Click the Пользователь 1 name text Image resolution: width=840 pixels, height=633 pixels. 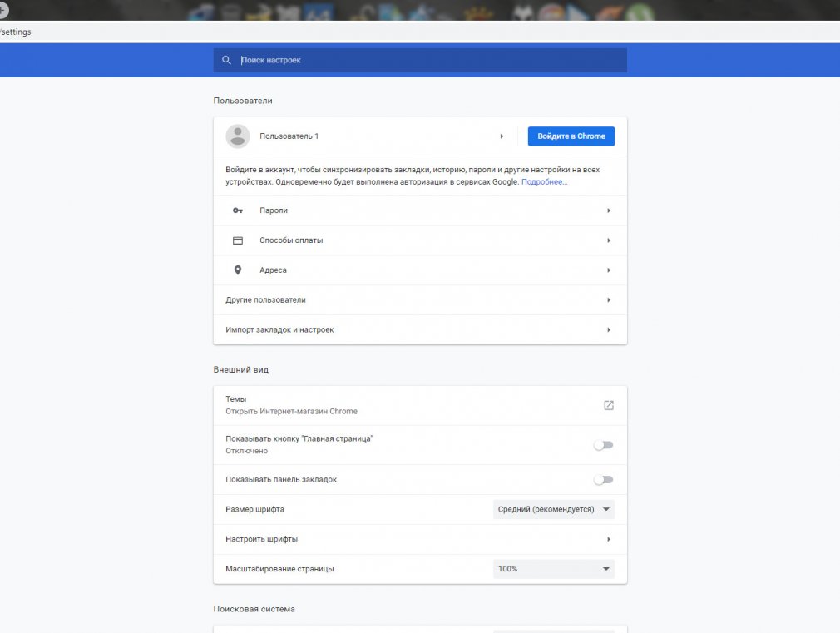click(x=289, y=136)
